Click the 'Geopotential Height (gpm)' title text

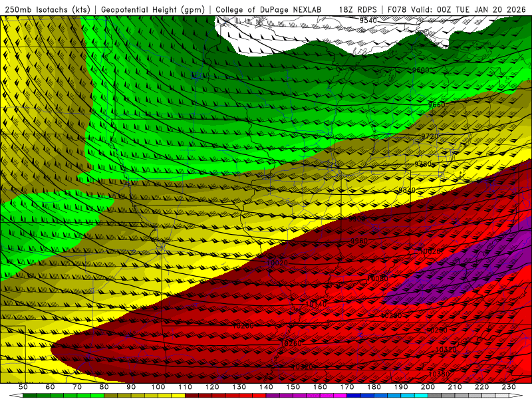tap(153, 9)
